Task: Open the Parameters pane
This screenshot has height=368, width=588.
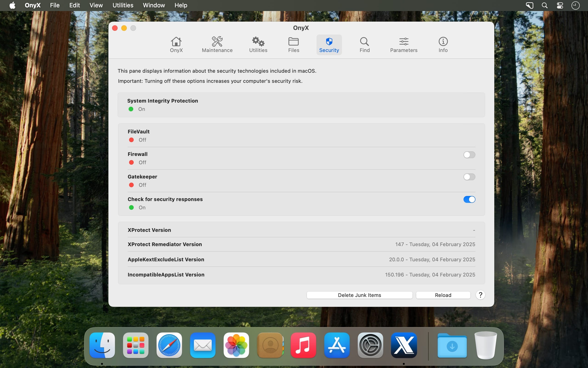Action: [404, 45]
